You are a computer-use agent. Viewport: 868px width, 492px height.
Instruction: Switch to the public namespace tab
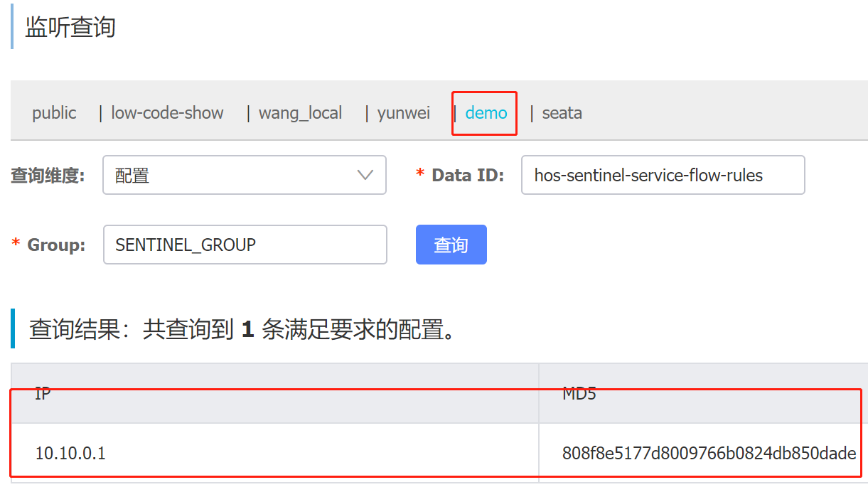pos(54,113)
